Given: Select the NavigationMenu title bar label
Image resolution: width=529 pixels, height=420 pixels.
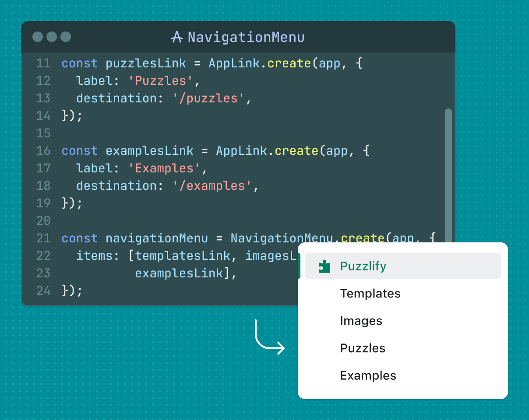Looking at the screenshot, I should click(245, 37).
